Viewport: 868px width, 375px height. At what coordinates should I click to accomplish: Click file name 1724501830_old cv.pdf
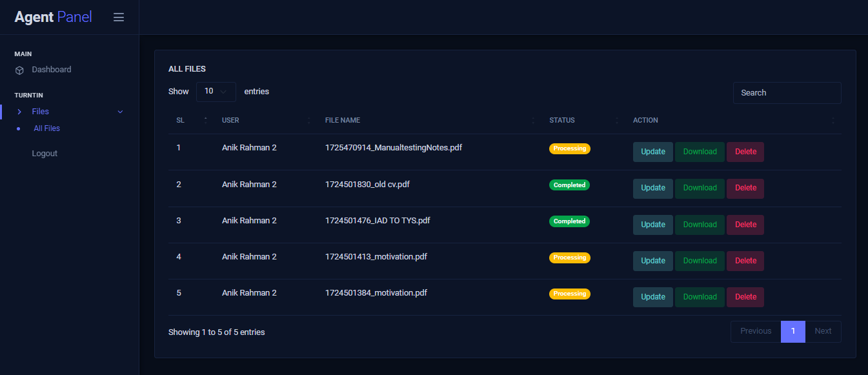point(367,185)
